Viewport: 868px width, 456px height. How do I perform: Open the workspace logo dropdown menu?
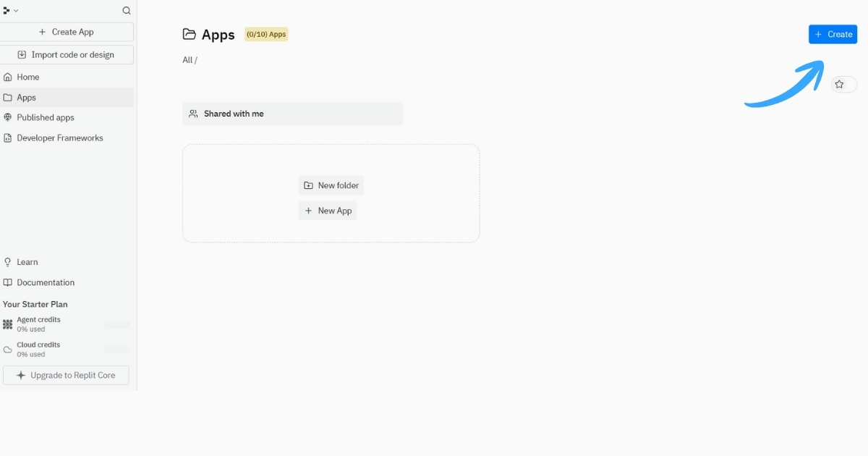tap(10, 11)
